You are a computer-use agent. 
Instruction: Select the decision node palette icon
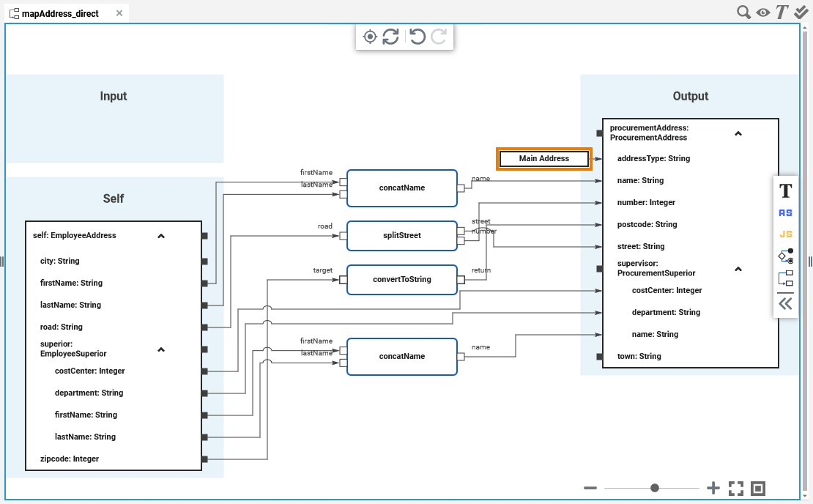785,256
